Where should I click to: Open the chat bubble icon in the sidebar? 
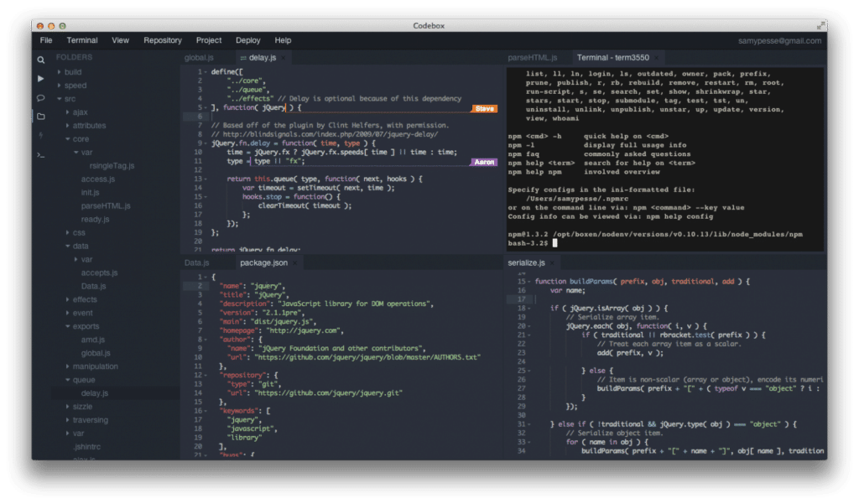tap(41, 98)
